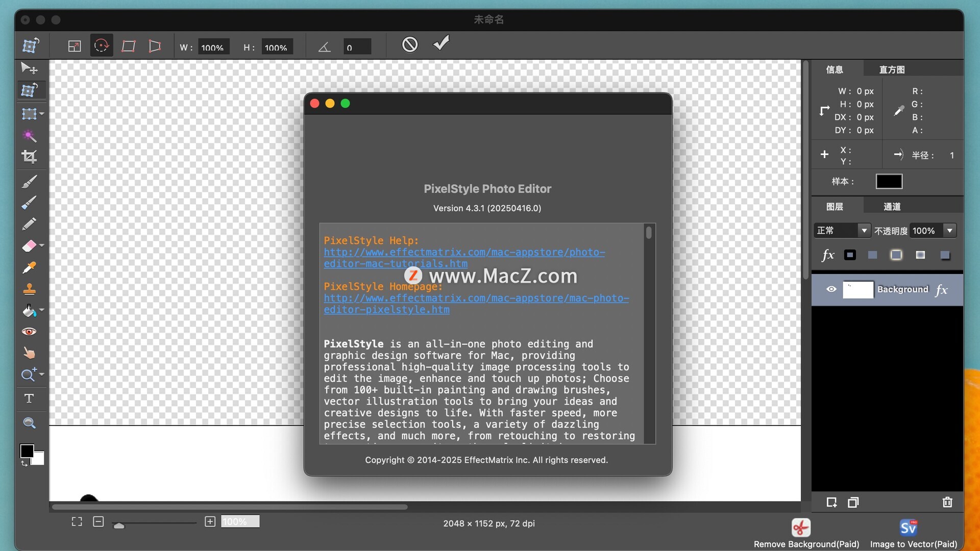The height and width of the screenshot is (551, 980).
Task: Select the Paintbrush tool
Action: 29,181
